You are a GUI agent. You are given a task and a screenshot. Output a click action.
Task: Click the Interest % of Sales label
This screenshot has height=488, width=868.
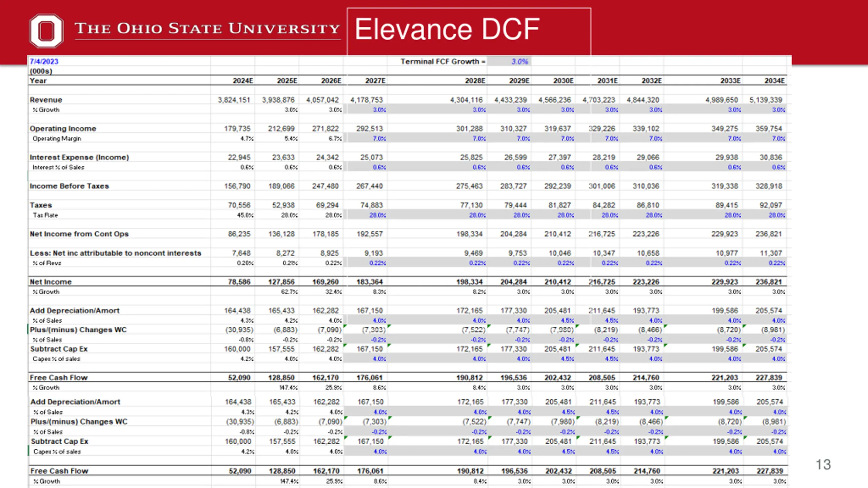point(58,167)
